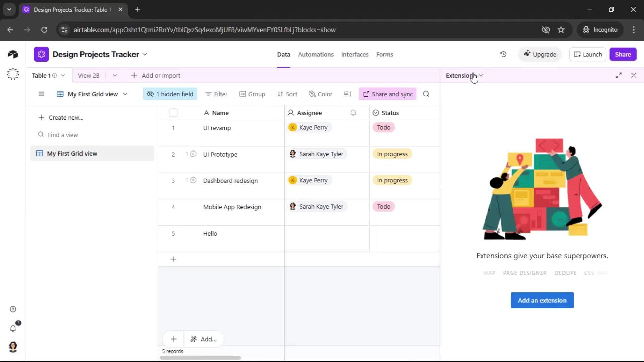Click In progress status for UI Prototype
The width and height of the screenshot is (644, 362).
pos(392,154)
